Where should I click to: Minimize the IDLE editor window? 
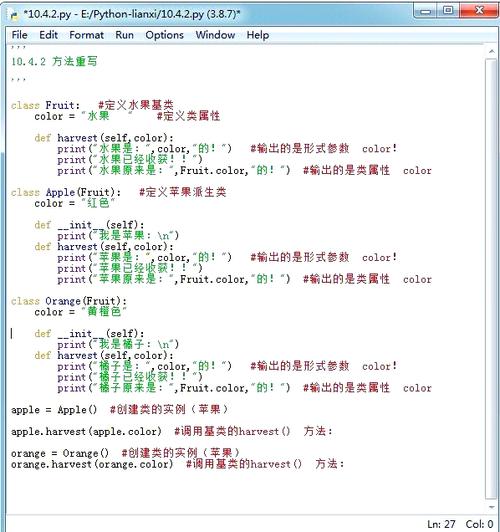coord(425,11)
